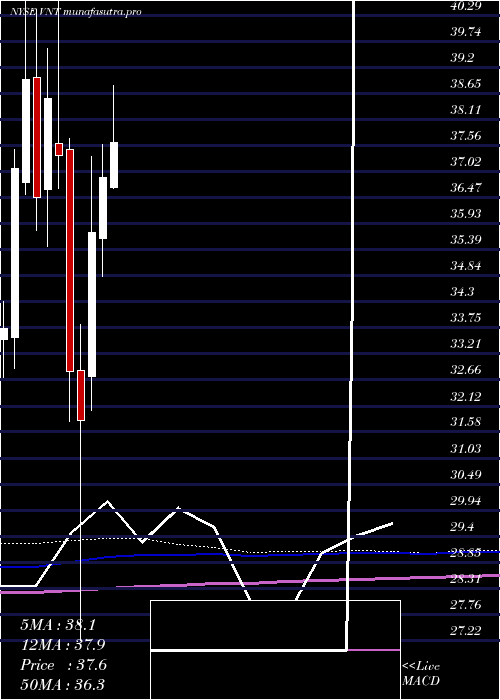The width and height of the screenshot is (500, 700).
Task: Select the 38.11 price axis label
Action: (466, 110)
